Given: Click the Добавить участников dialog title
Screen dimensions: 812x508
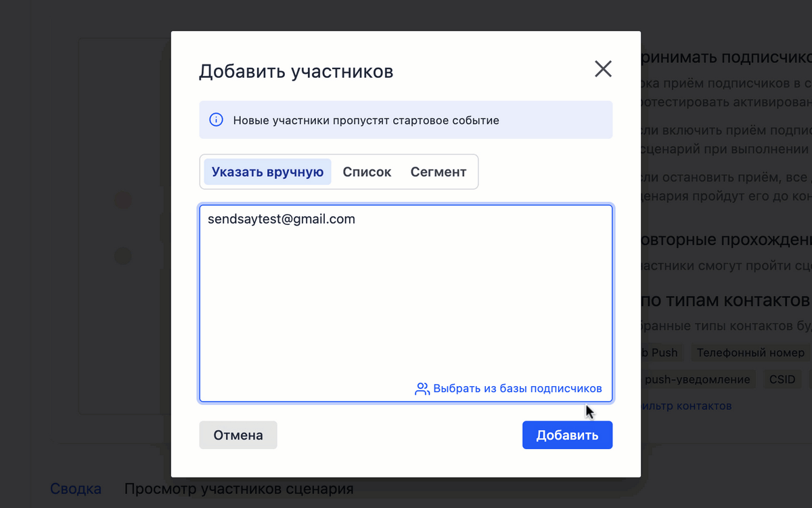Looking at the screenshot, I should point(296,71).
